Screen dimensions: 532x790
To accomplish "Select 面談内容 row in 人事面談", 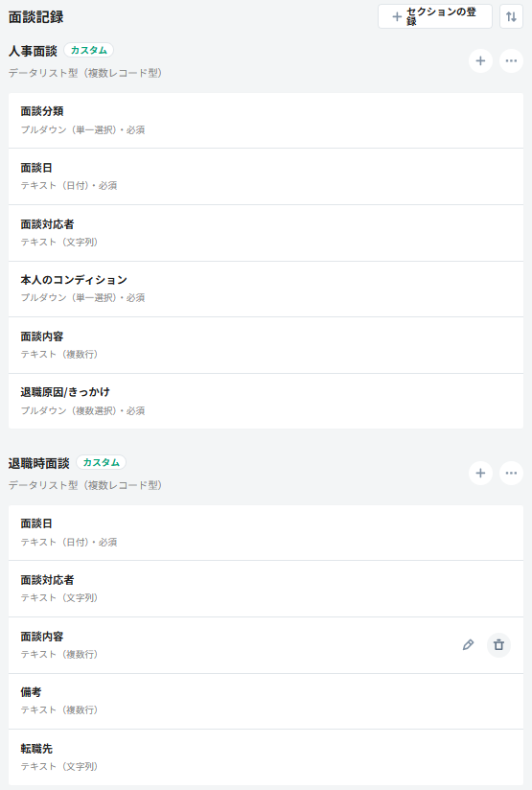I will pyautogui.click(x=266, y=345).
